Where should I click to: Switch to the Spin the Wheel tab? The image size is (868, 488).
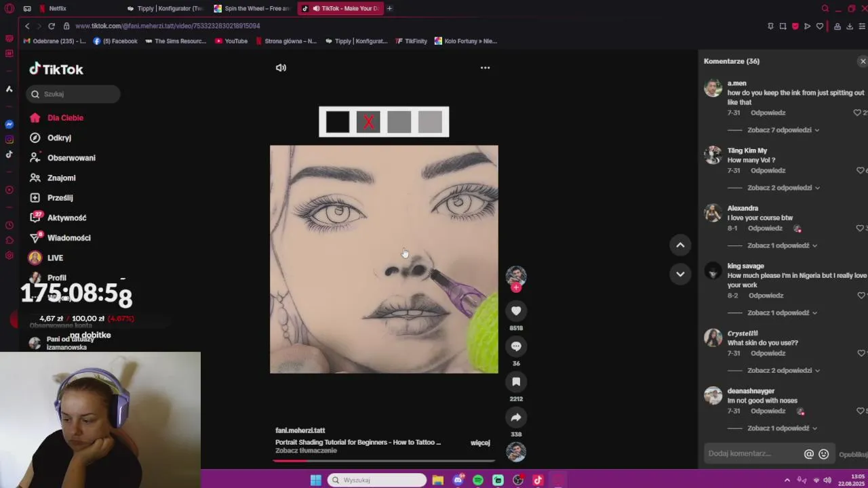coord(252,8)
